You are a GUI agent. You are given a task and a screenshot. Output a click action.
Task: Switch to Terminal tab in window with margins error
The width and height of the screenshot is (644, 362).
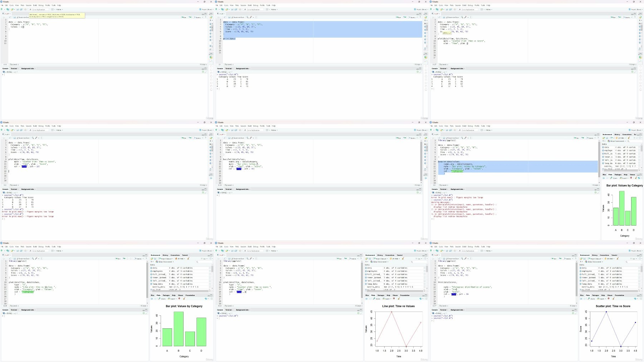[14, 189]
